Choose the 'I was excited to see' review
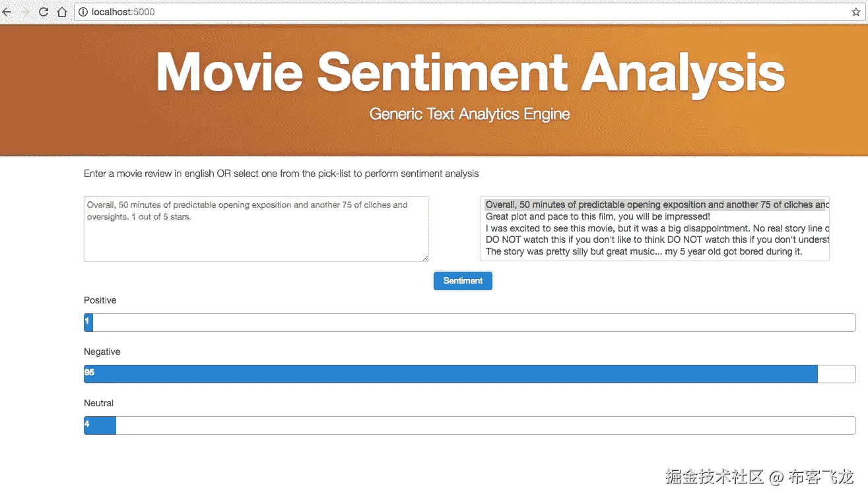Image resolution: width=868 pixels, height=500 pixels. point(653,228)
